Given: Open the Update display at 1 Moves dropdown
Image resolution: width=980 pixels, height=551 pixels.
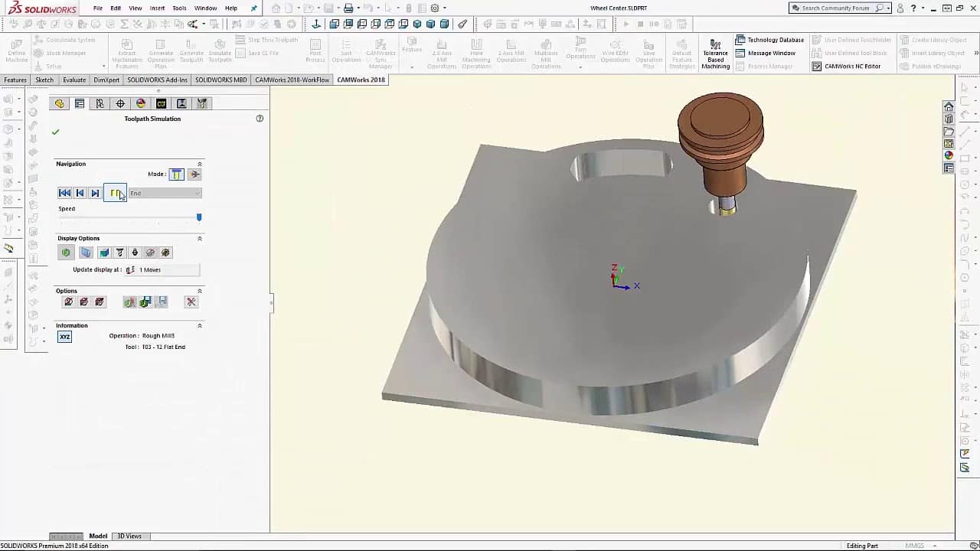Looking at the screenshot, I should pyautogui.click(x=162, y=269).
